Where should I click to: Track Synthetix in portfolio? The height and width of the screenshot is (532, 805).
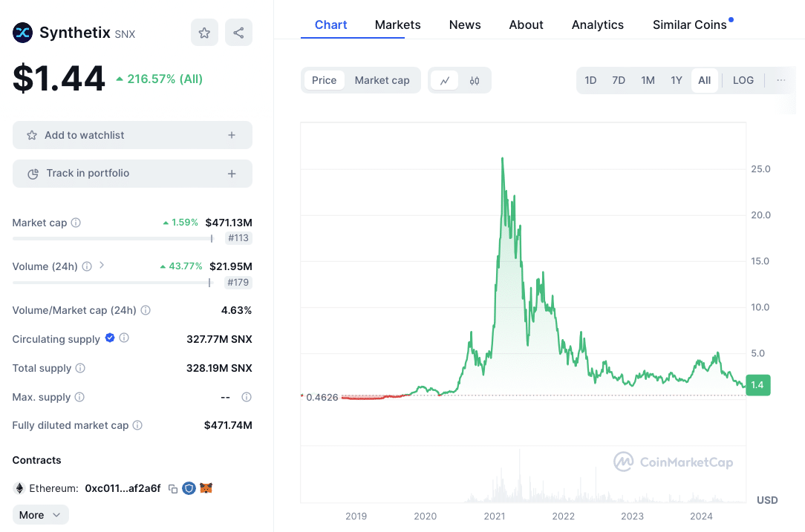[132, 174]
